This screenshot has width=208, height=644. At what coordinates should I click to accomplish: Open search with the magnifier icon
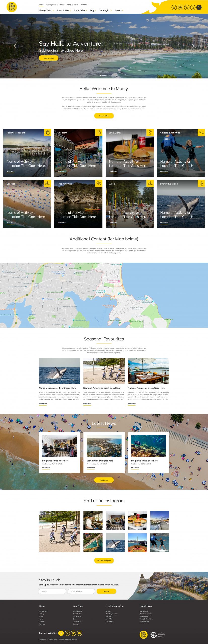pos(199,7)
